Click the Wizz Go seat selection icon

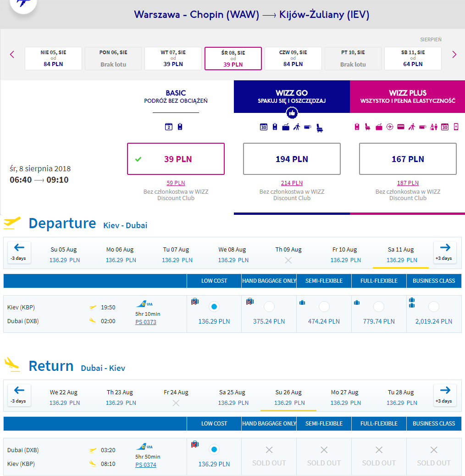click(x=320, y=128)
